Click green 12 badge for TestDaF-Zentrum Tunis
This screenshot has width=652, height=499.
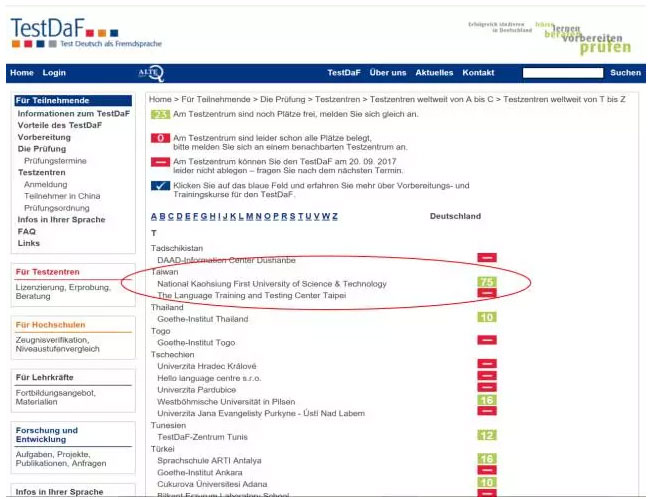[x=487, y=435]
